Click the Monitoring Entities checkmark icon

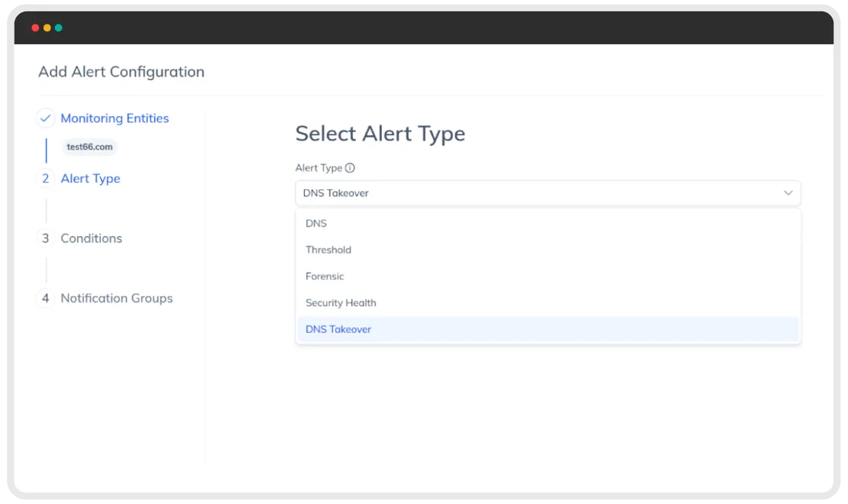45,118
